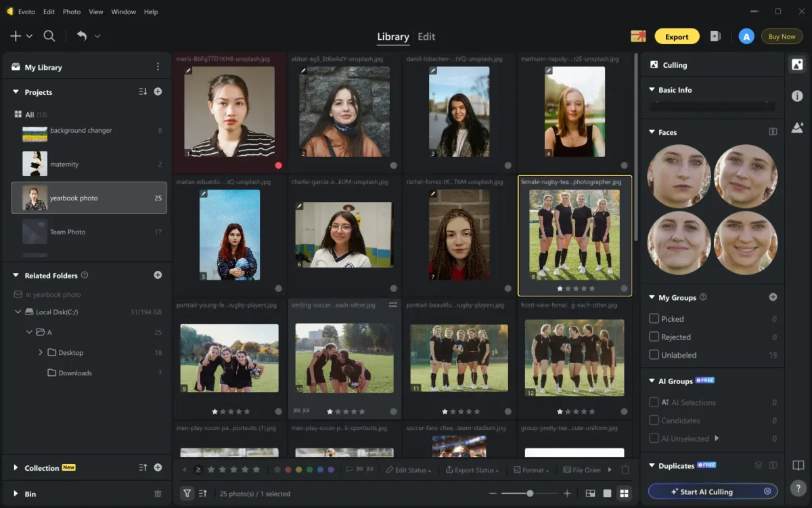Screen dimensions: 812x508
Task: Open the Info panel icon in right sidebar
Action: click(797, 96)
